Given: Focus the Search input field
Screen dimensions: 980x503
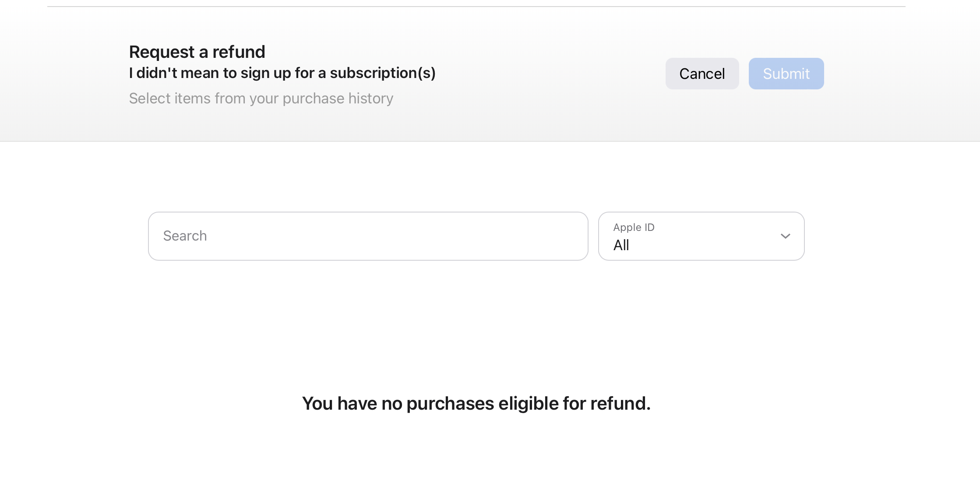Looking at the screenshot, I should point(368,236).
